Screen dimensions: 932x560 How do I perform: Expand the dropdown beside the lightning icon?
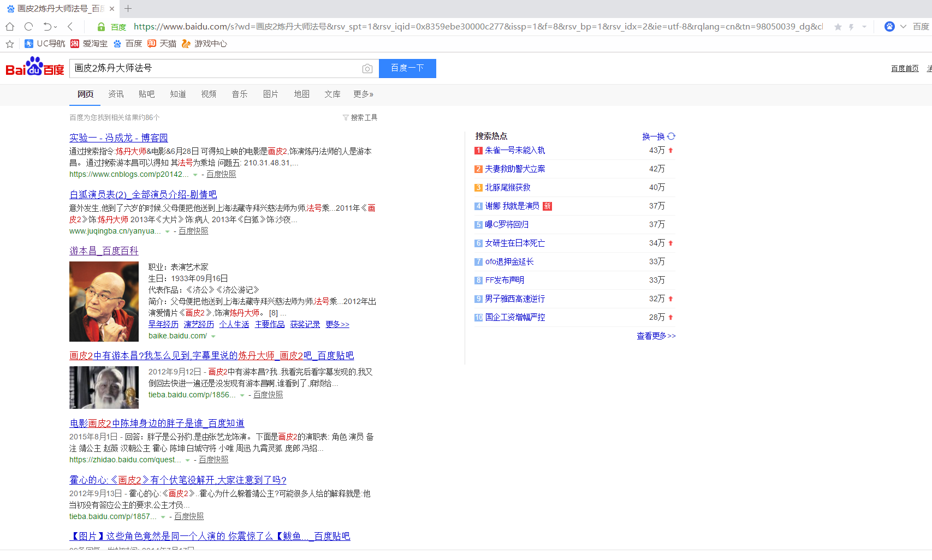tap(864, 27)
